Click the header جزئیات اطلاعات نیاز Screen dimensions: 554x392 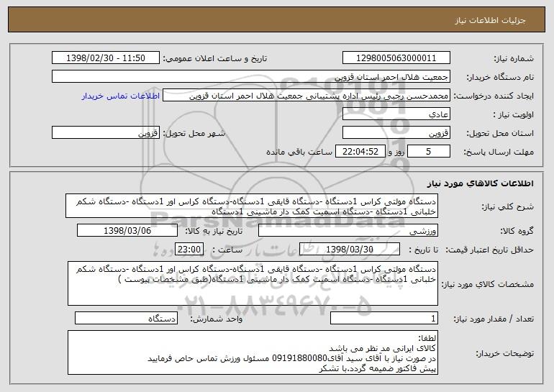(x=491, y=20)
